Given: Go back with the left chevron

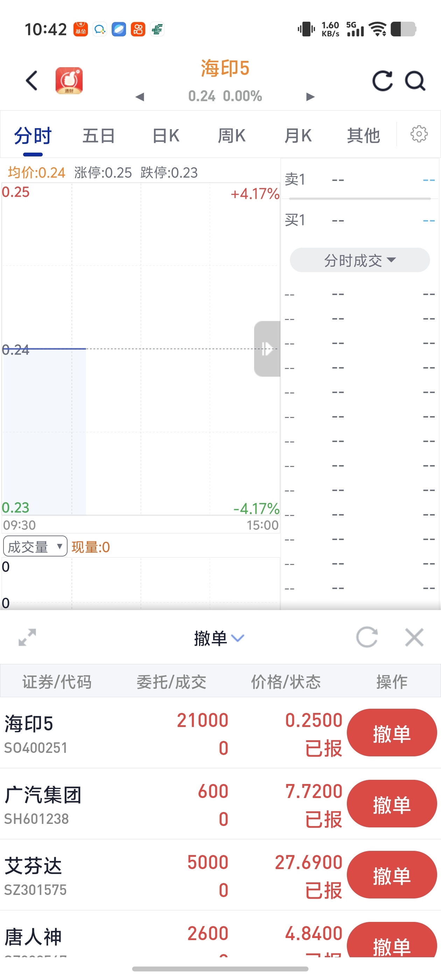Looking at the screenshot, I should 32,80.
